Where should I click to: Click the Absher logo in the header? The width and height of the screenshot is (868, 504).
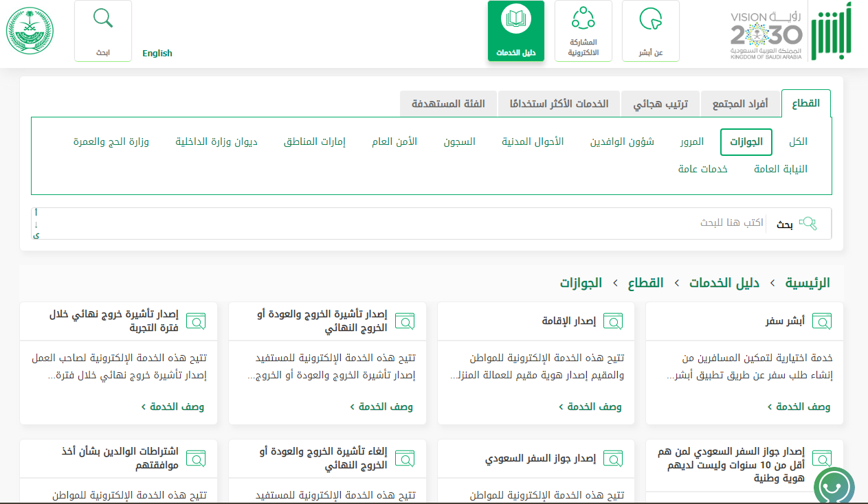click(831, 32)
